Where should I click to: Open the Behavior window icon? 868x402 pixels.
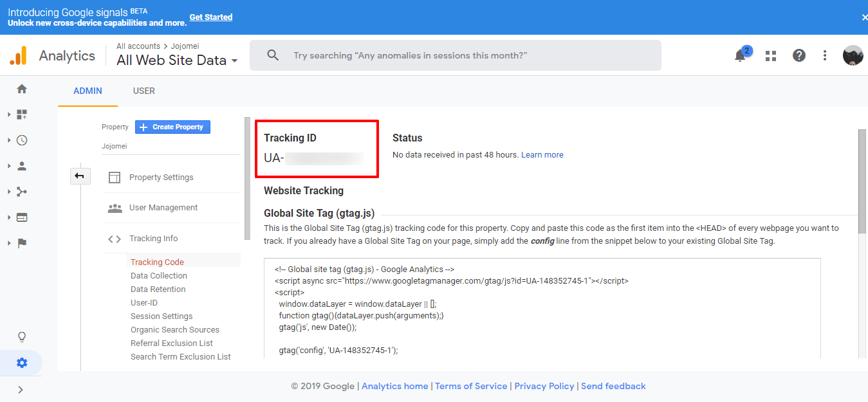[x=22, y=217]
